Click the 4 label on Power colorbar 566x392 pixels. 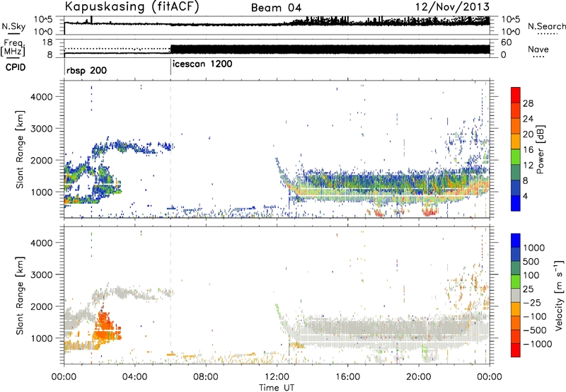[x=526, y=197]
